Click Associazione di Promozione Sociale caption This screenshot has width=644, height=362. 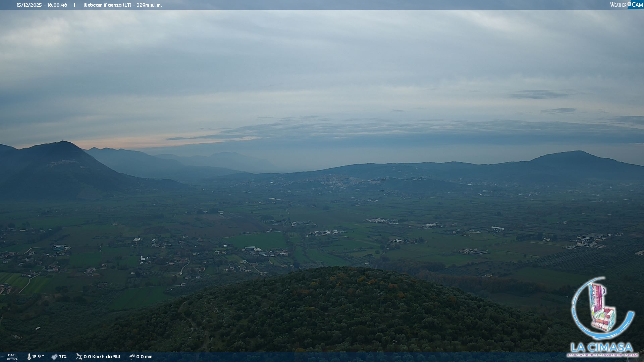(602, 355)
